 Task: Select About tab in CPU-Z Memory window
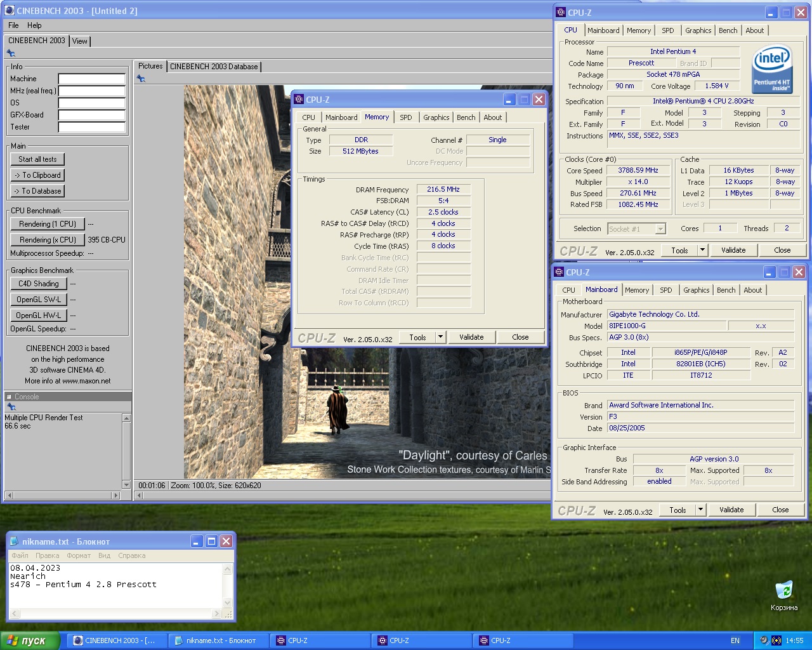pos(493,117)
